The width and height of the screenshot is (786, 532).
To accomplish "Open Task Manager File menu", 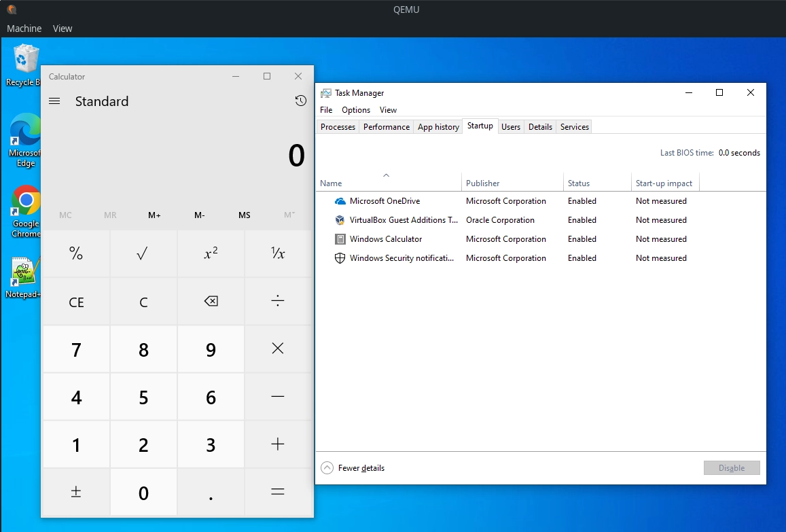I will pyautogui.click(x=326, y=110).
